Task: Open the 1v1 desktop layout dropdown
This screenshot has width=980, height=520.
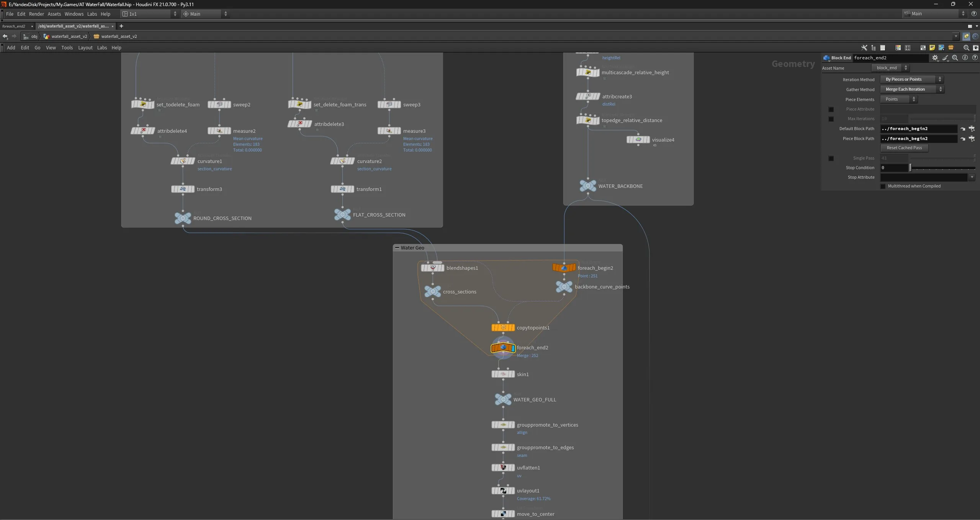Action: pyautogui.click(x=150, y=14)
